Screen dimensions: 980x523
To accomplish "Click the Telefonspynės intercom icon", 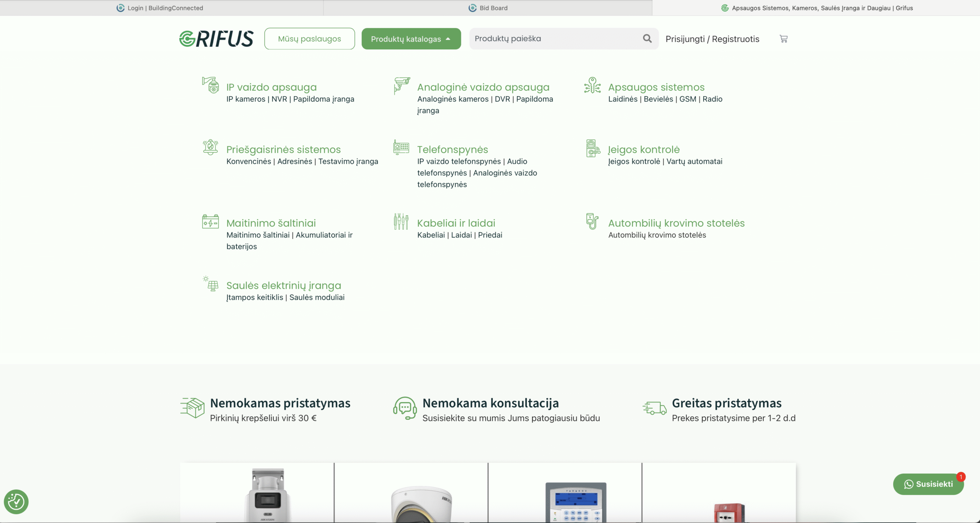I will pyautogui.click(x=401, y=147).
